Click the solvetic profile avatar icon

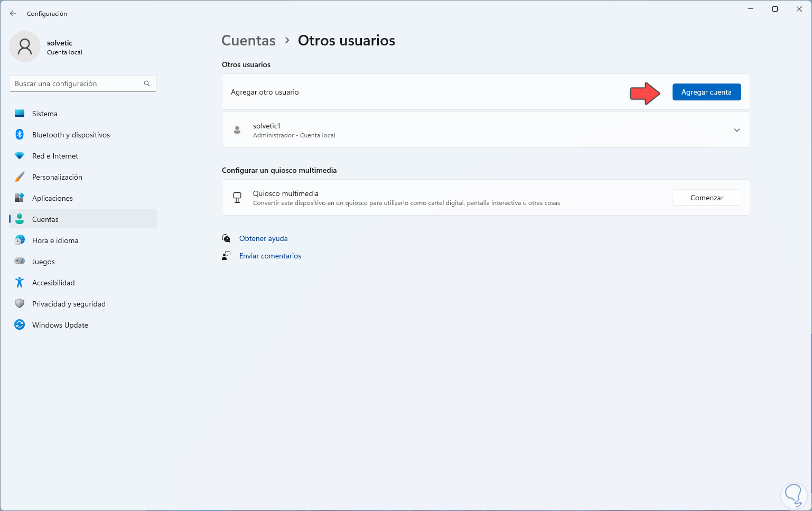(25, 47)
